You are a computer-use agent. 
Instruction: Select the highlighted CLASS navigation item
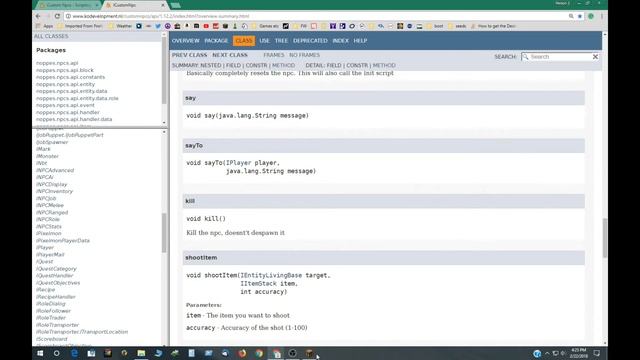[x=244, y=41]
